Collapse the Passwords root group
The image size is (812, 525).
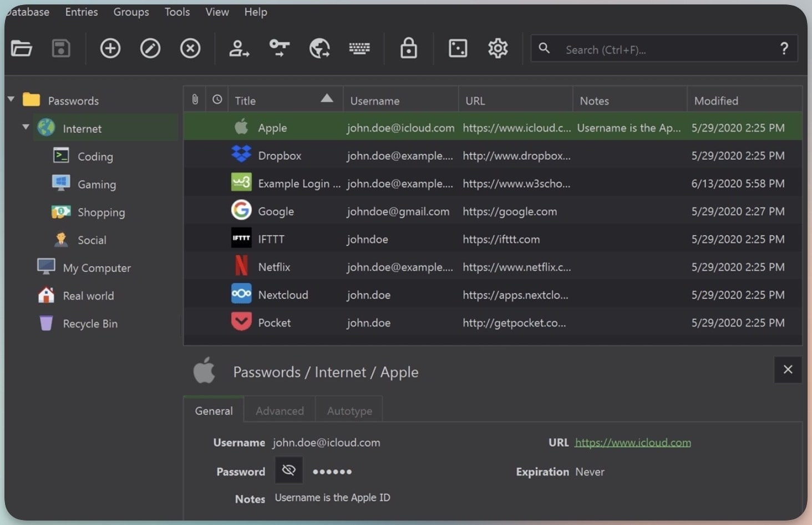click(11, 100)
